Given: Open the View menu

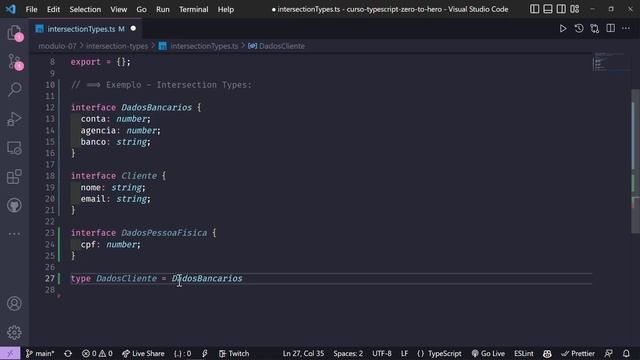Looking at the screenshot, I should click(x=118, y=9).
